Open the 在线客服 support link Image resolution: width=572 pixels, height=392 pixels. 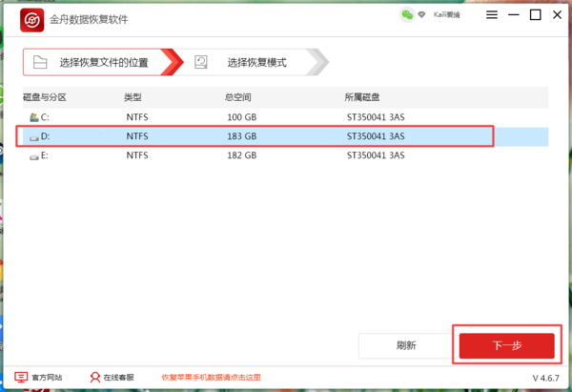(118, 377)
